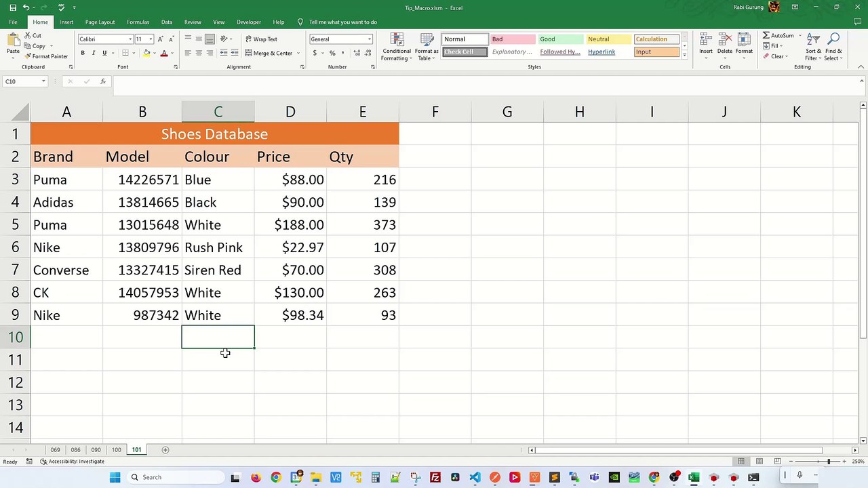Increase font size with the larger A icon
Viewport: 868px width, 488px height.
tap(161, 39)
